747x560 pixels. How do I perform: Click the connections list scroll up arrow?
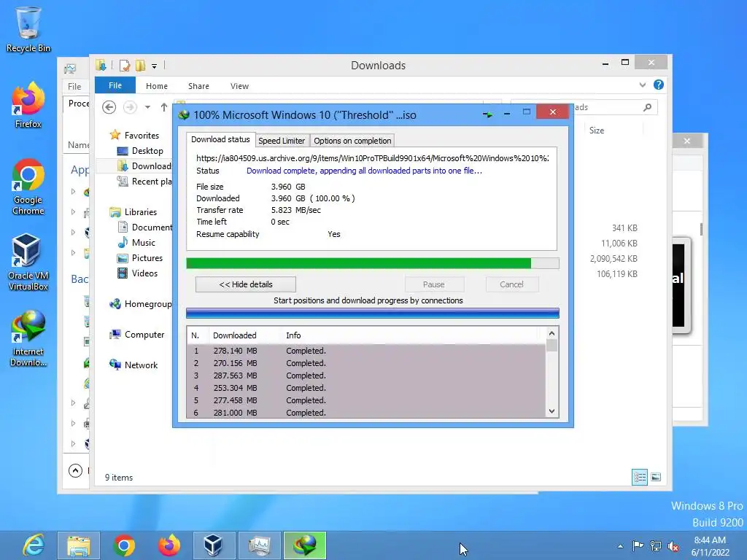coord(551,333)
